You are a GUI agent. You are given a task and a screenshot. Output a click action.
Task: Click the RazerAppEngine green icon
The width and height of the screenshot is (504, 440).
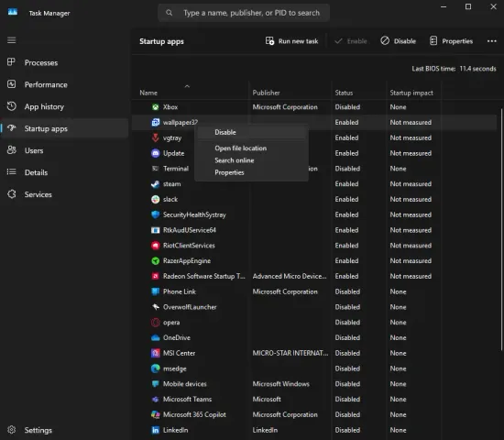coord(155,261)
